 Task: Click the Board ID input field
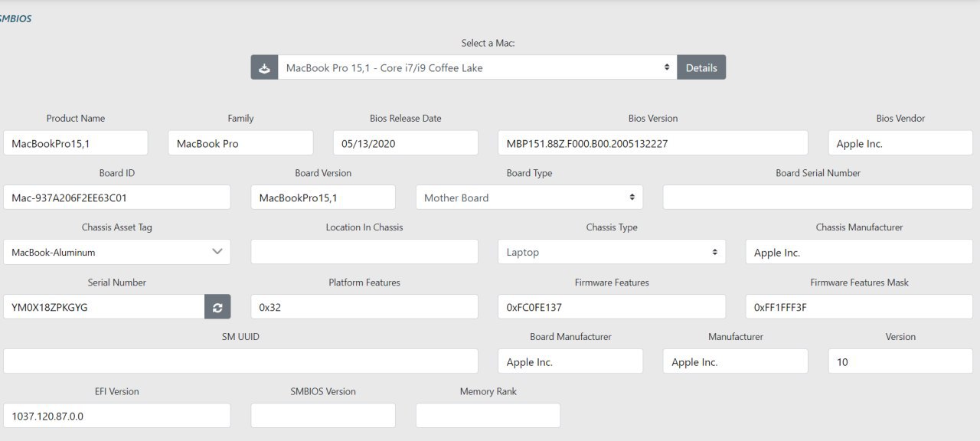tap(117, 198)
